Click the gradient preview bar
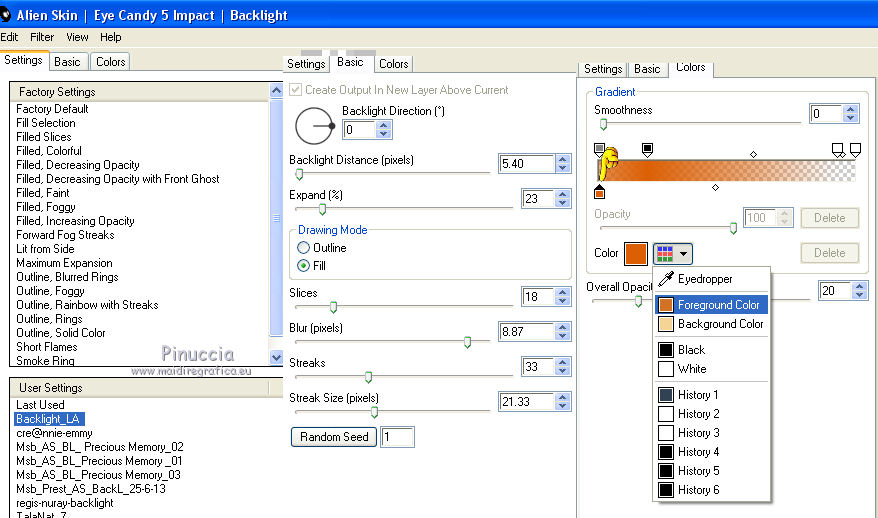The image size is (878, 518). (x=727, y=170)
